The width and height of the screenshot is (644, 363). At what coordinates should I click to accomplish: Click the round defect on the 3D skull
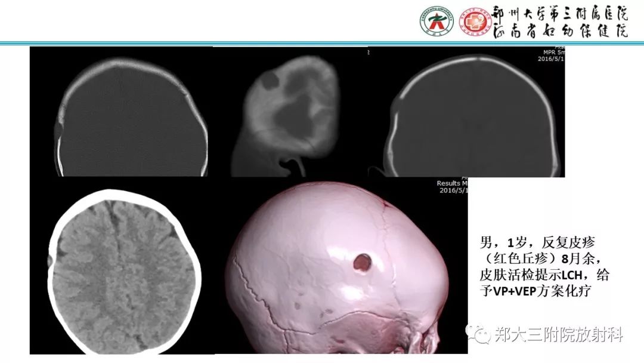tap(363, 262)
